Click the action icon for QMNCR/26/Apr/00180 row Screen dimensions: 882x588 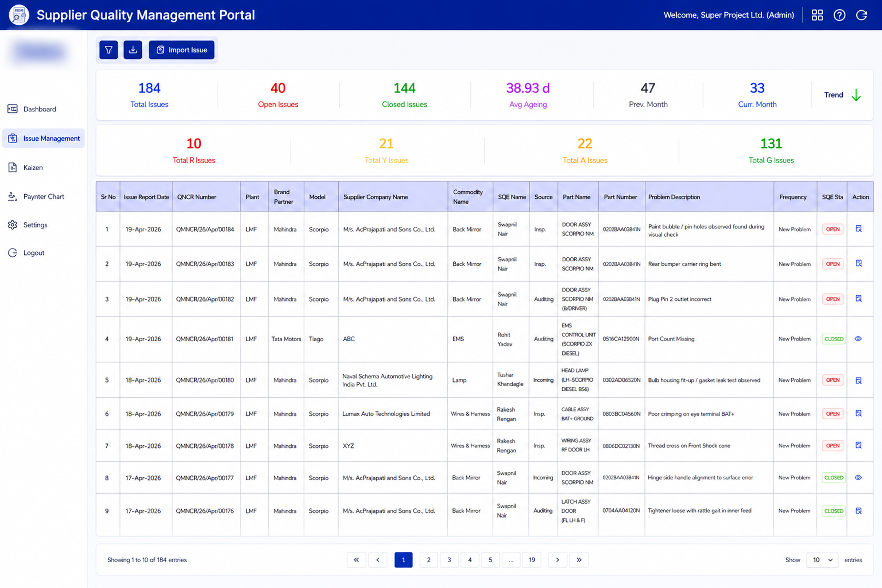pos(859,380)
